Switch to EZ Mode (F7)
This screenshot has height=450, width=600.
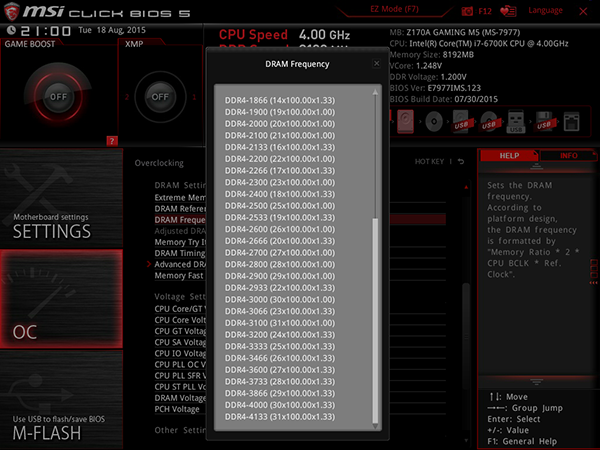pyautogui.click(x=394, y=9)
